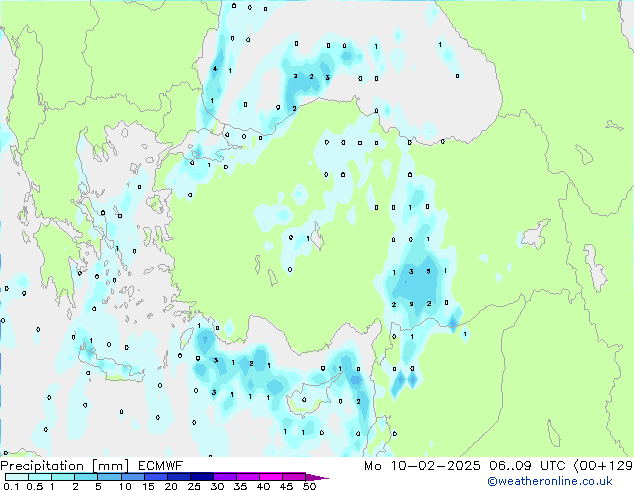This screenshot has height=490, width=634.
Task: Click the legend label '0.1'
Action: pos(11,486)
